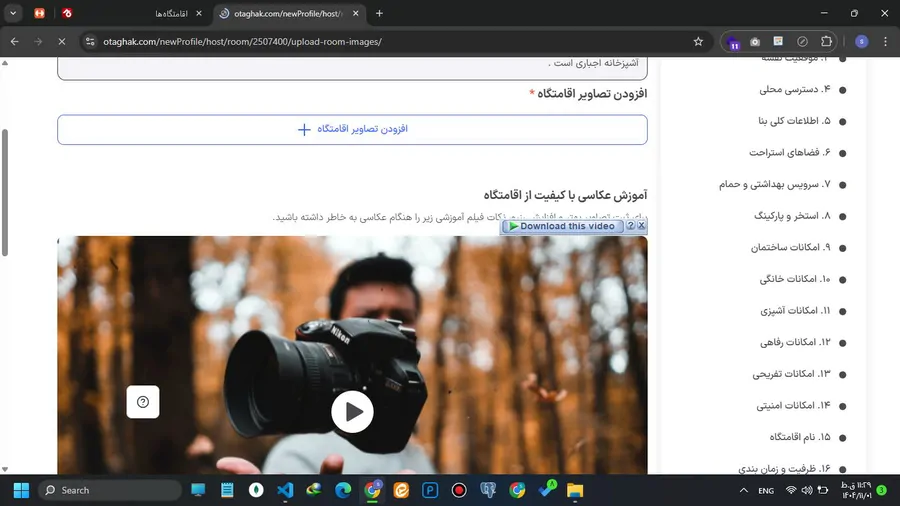
Task: Open help on the download video overlay
Action: (x=630, y=225)
